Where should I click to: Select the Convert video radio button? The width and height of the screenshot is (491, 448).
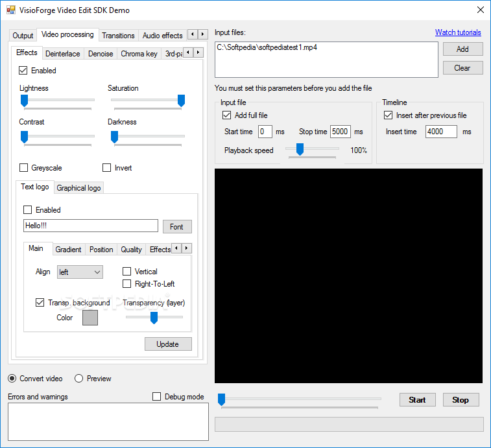[12, 379]
